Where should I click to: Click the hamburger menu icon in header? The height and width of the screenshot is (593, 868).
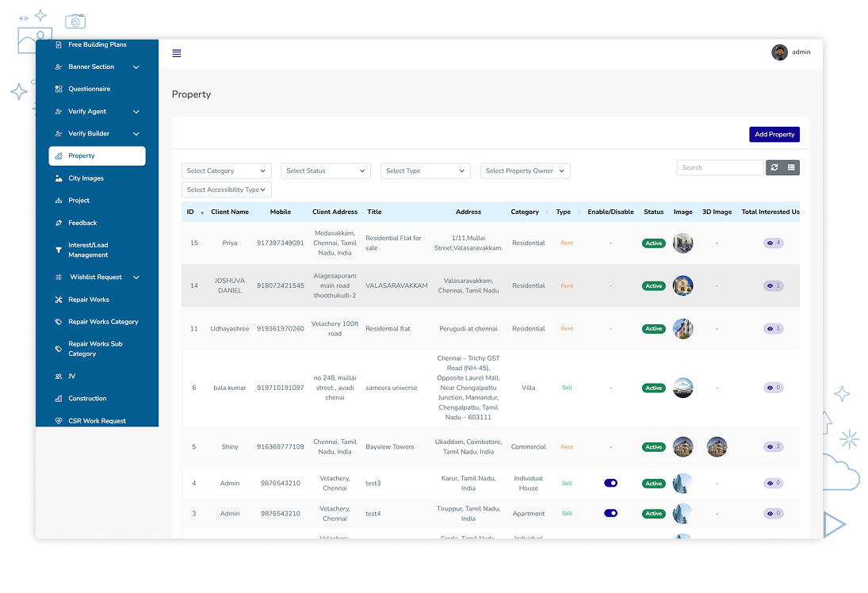tap(177, 53)
